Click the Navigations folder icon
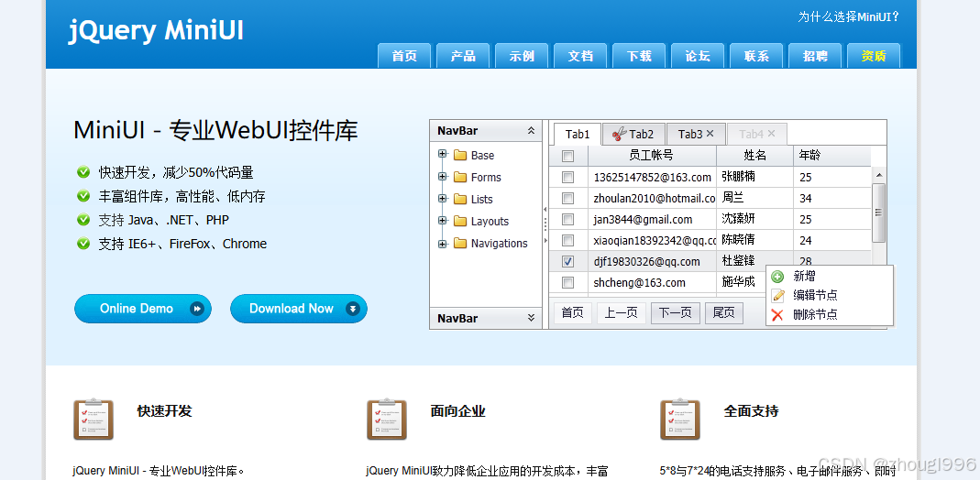Screen dimensions: 980x480 click(x=460, y=243)
